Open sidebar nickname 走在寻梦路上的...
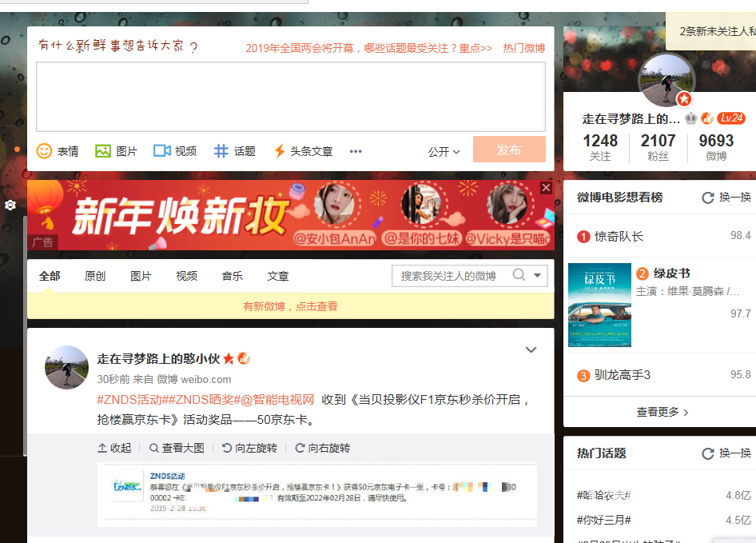 (x=631, y=118)
